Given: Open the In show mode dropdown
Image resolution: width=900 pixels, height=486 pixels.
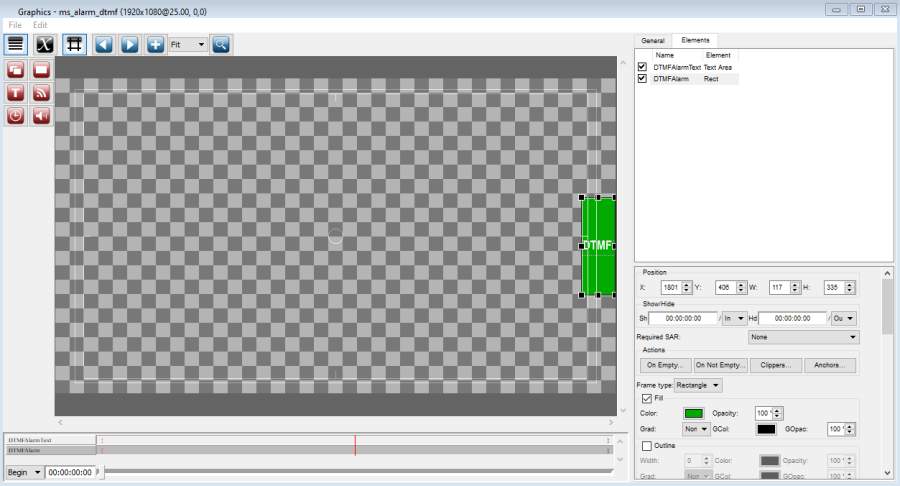Looking at the screenshot, I should click(734, 318).
